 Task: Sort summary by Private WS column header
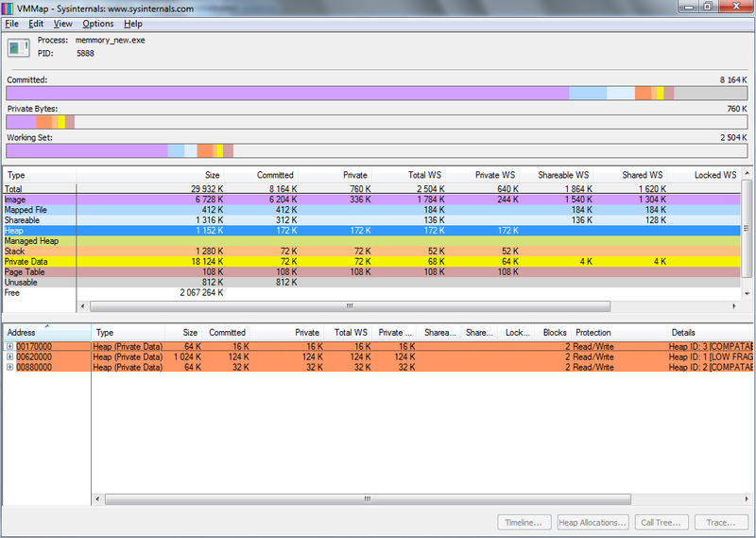pos(482,175)
